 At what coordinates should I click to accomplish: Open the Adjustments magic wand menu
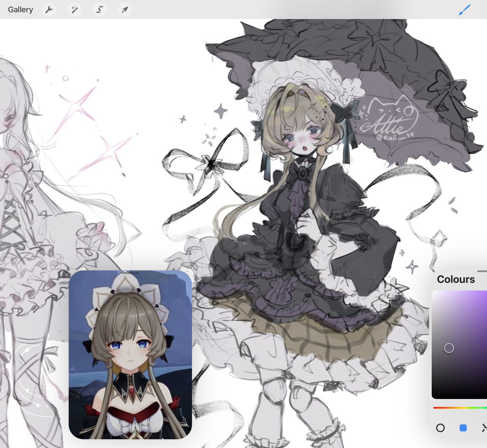(x=74, y=9)
